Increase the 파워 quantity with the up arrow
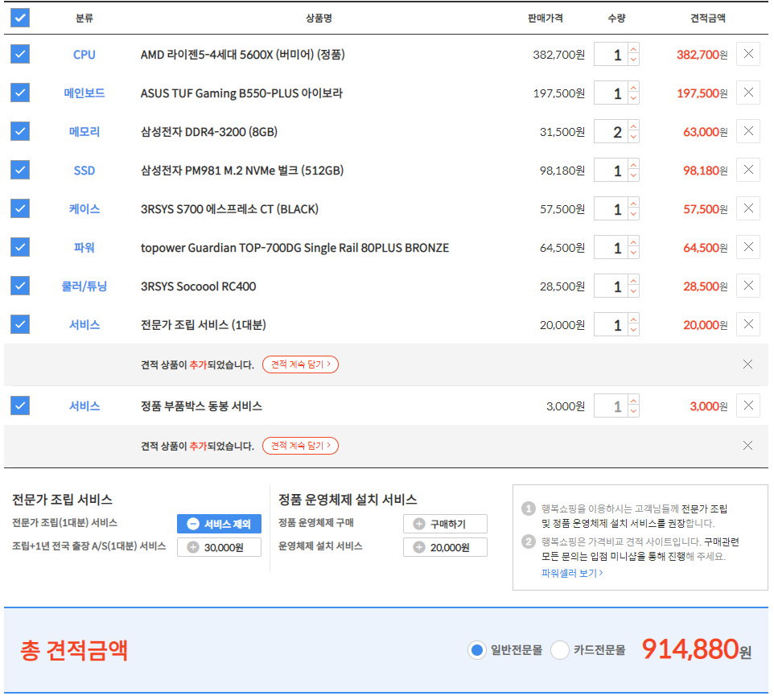774x700 pixels. [633, 241]
